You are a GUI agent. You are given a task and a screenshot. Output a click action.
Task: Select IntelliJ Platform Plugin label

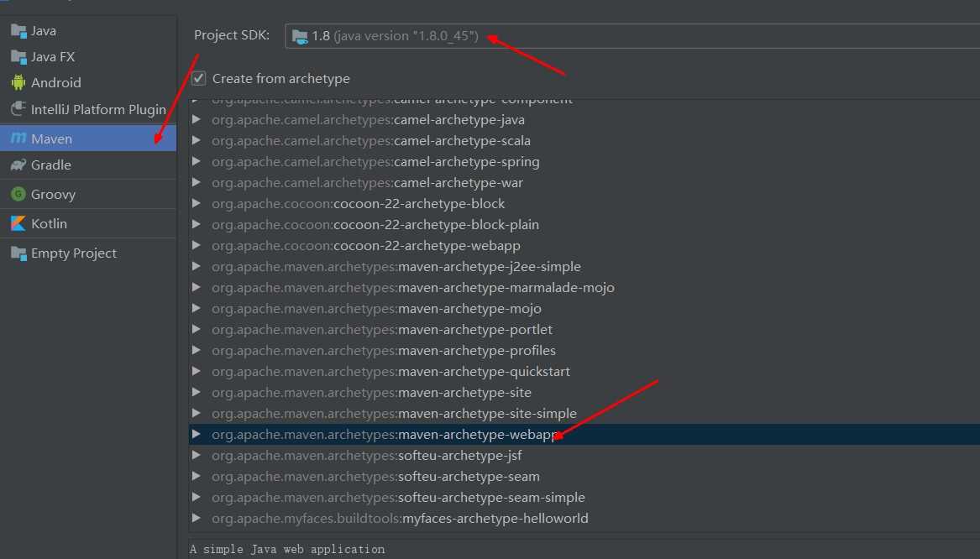click(x=99, y=109)
